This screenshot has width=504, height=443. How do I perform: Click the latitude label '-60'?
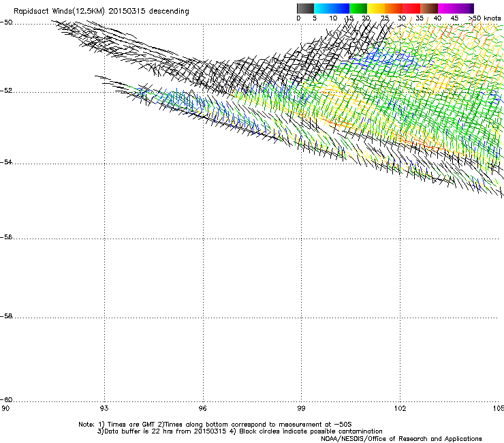(6, 400)
